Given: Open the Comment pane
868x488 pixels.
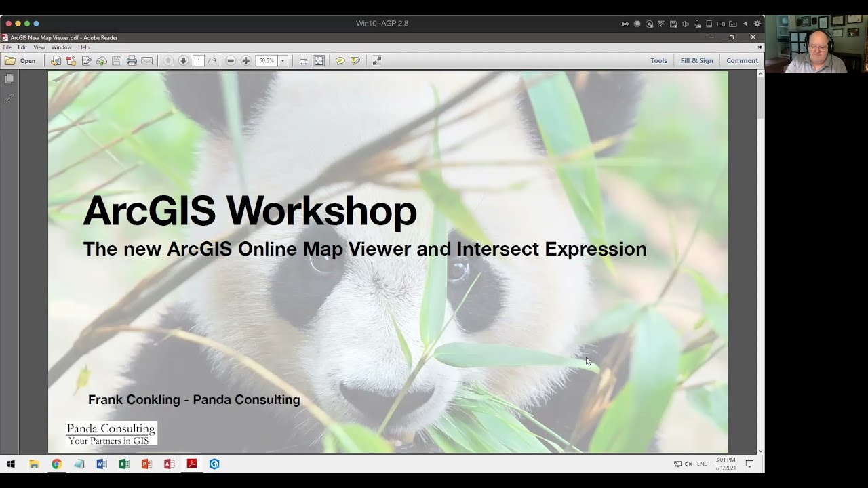Looking at the screenshot, I should pos(742,60).
